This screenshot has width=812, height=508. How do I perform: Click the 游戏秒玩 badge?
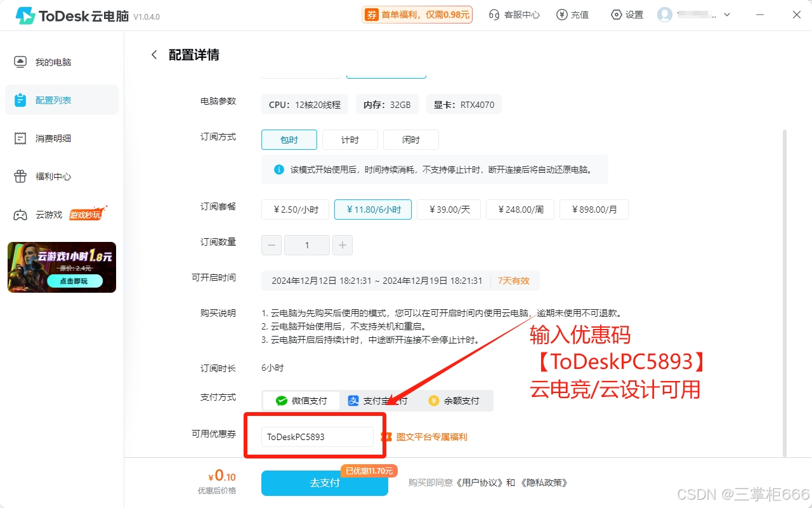[x=88, y=214]
